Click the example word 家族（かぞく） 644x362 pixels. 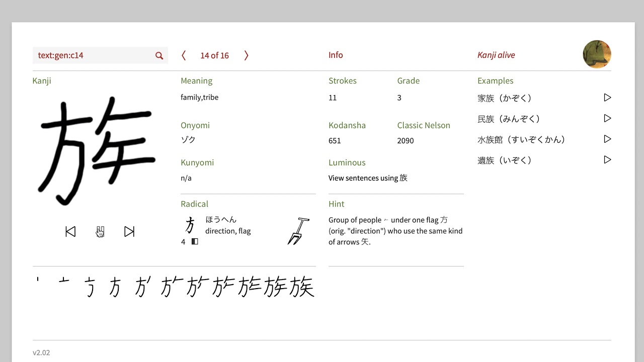(505, 98)
